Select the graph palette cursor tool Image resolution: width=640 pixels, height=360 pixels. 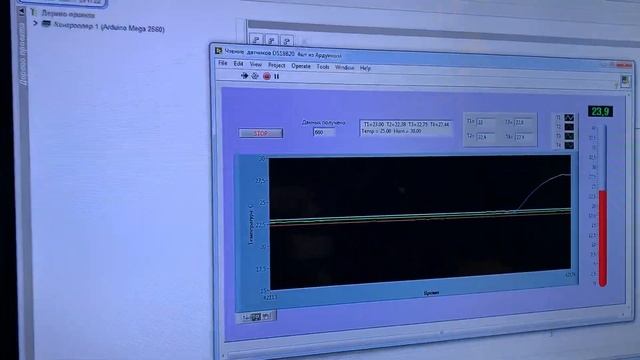click(245, 317)
